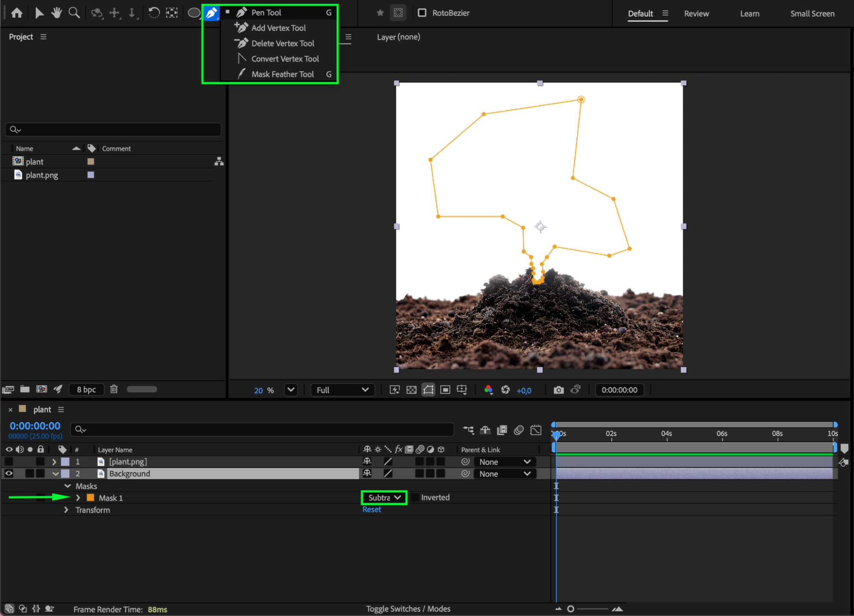
Task: Toggle the transparency grid icon
Action: [x=411, y=390]
